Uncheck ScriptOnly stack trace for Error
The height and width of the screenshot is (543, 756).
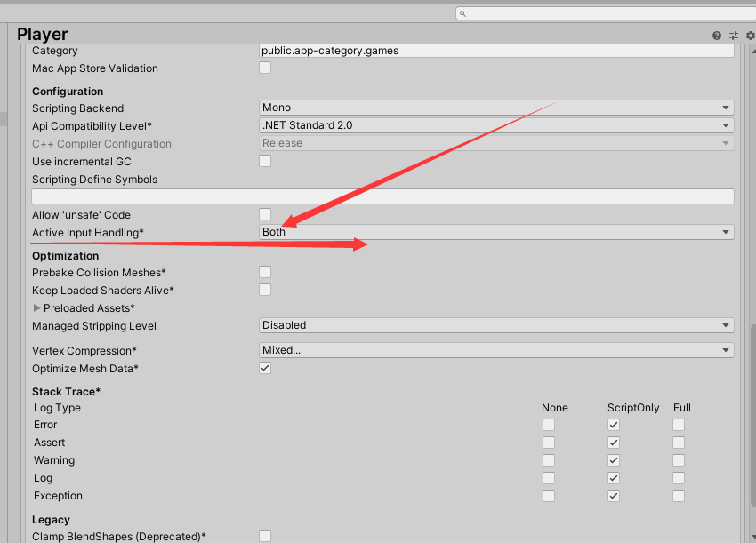coord(613,425)
